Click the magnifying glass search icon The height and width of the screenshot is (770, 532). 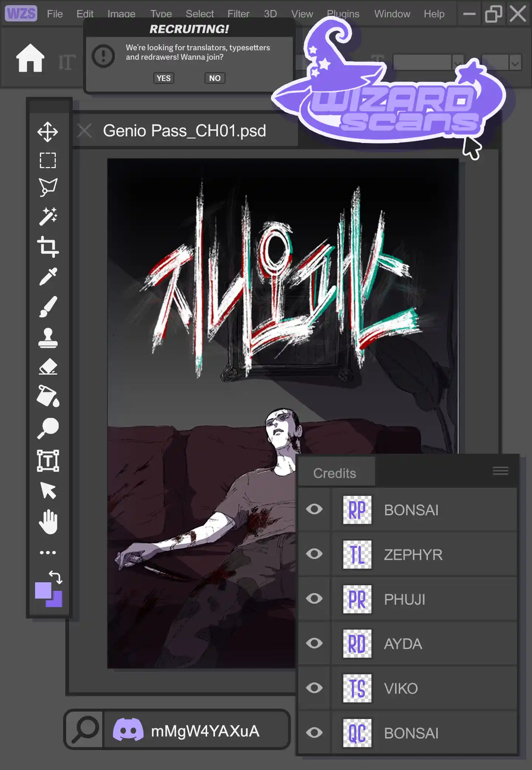[x=86, y=729]
